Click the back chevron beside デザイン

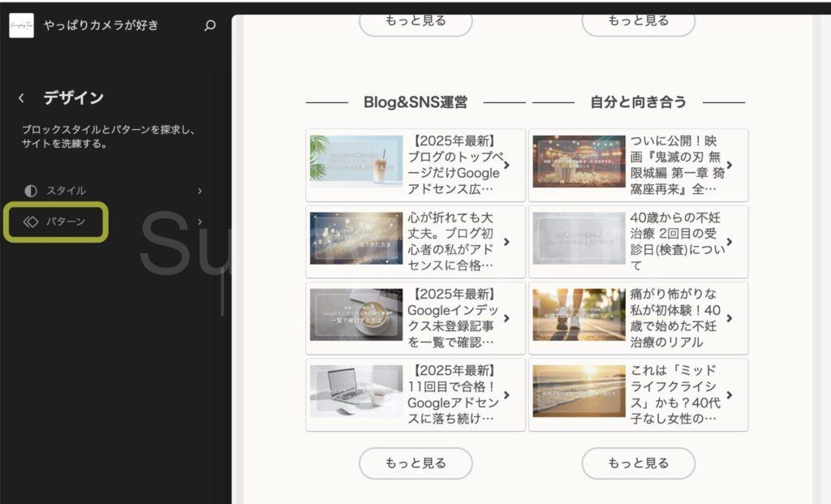tap(21, 98)
